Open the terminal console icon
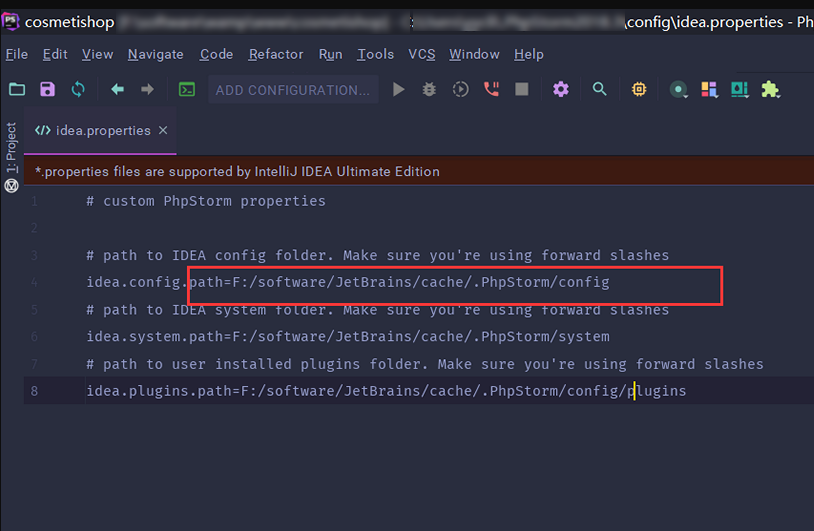This screenshot has height=531, width=814. tap(187, 89)
